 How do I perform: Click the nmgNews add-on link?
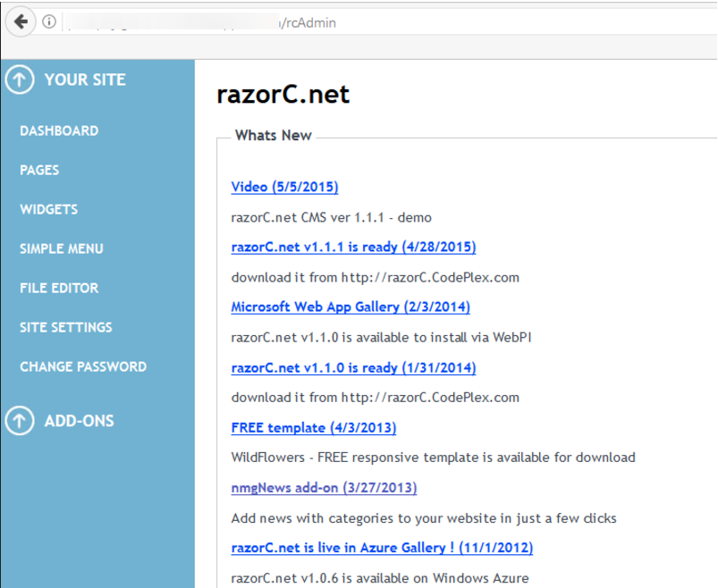pyautogui.click(x=325, y=488)
